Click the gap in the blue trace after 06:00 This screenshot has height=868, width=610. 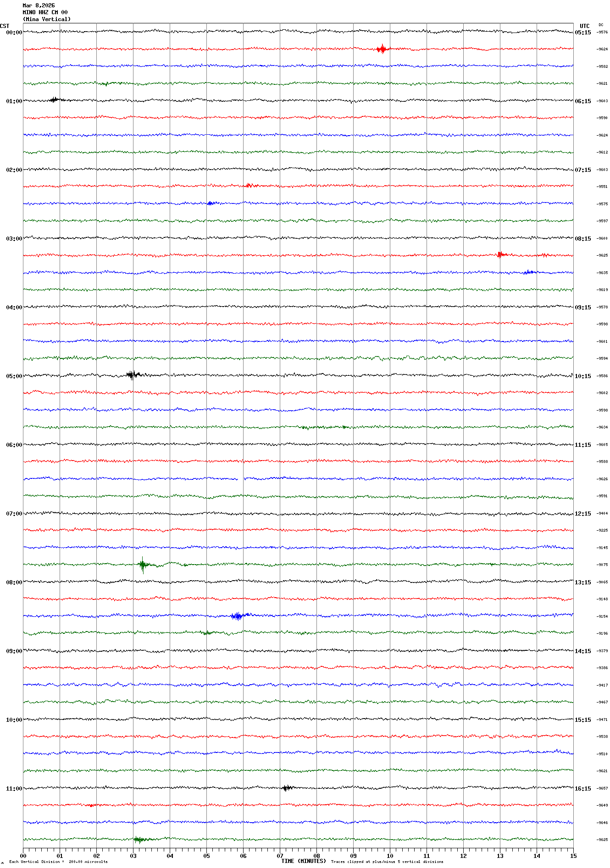tap(241, 479)
